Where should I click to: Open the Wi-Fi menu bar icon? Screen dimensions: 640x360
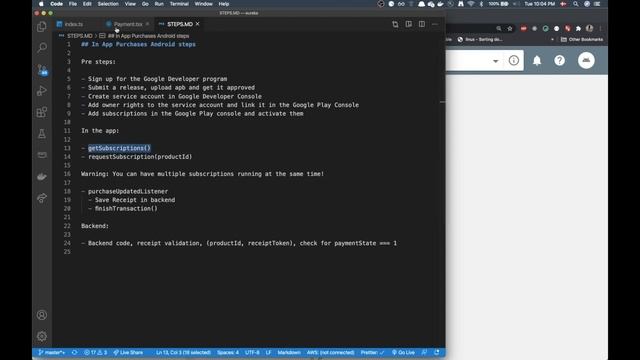click(x=471, y=4)
